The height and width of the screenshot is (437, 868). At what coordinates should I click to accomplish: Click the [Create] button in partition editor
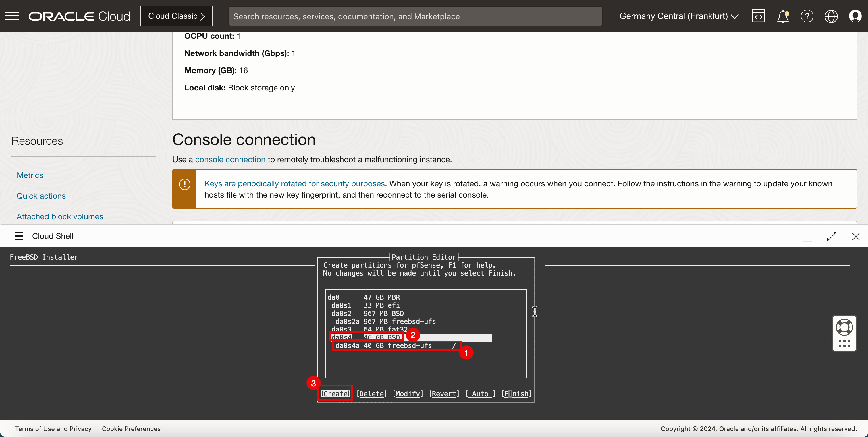pos(335,394)
